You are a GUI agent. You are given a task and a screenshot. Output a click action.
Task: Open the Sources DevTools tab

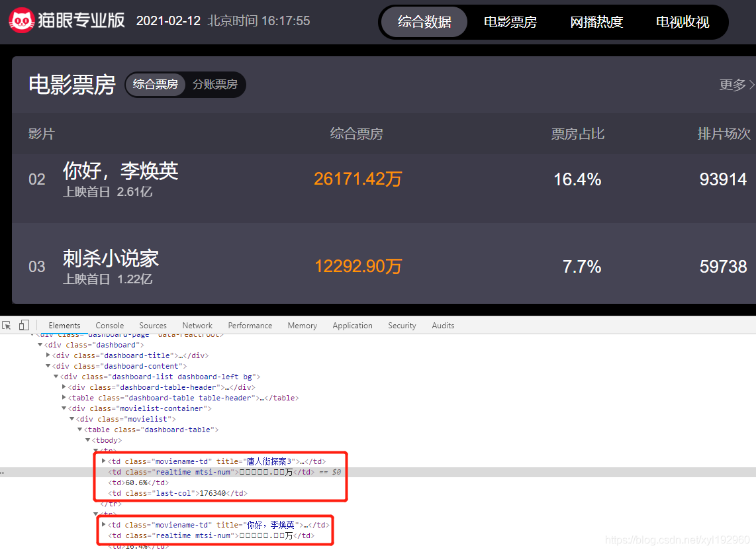tap(153, 326)
